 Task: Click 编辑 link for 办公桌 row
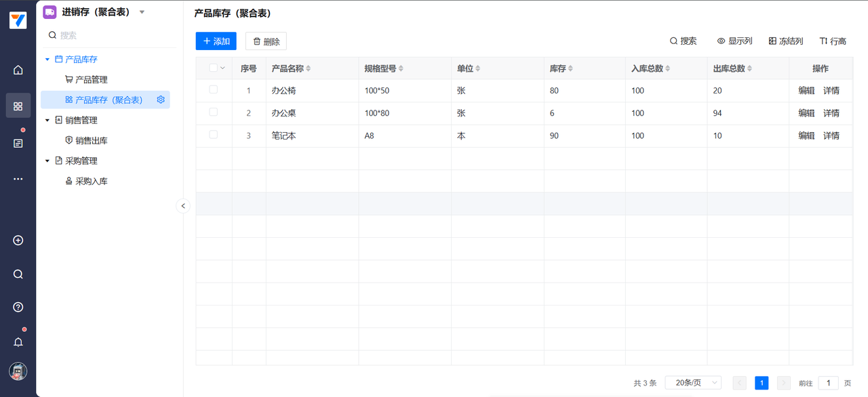coord(806,113)
